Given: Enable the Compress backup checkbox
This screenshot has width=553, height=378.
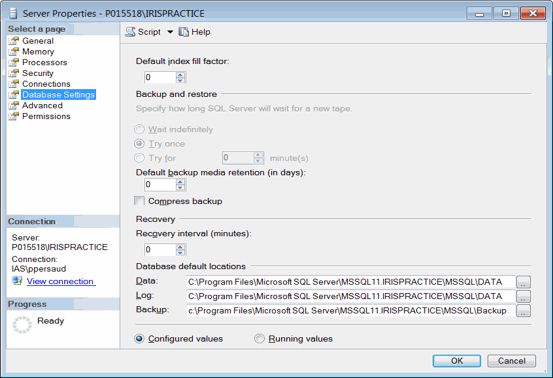Looking at the screenshot, I should [139, 201].
